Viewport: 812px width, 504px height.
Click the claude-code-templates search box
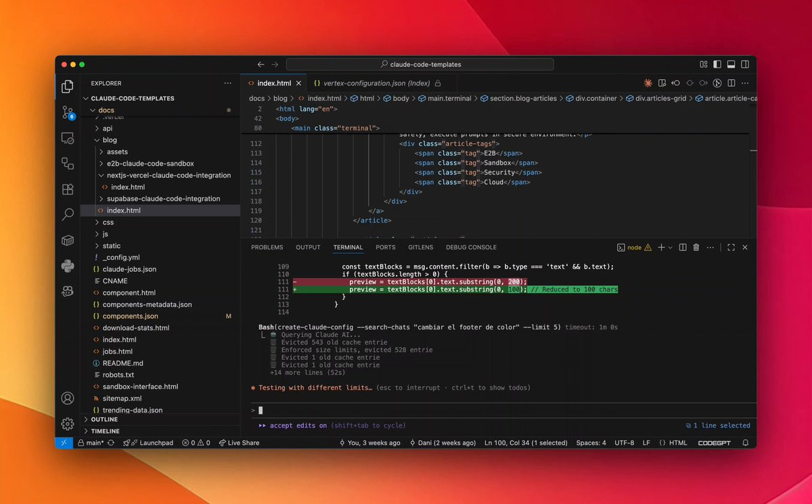[420, 64]
